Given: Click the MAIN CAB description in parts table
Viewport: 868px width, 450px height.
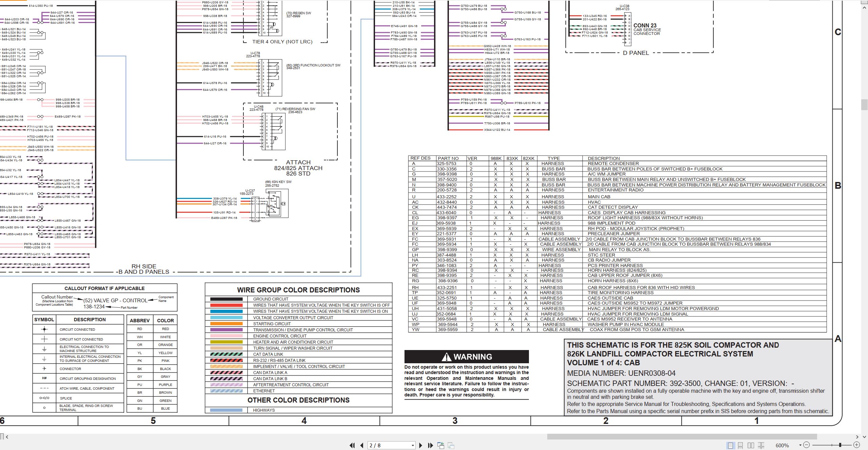Looking at the screenshot, I should tap(599, 197).
